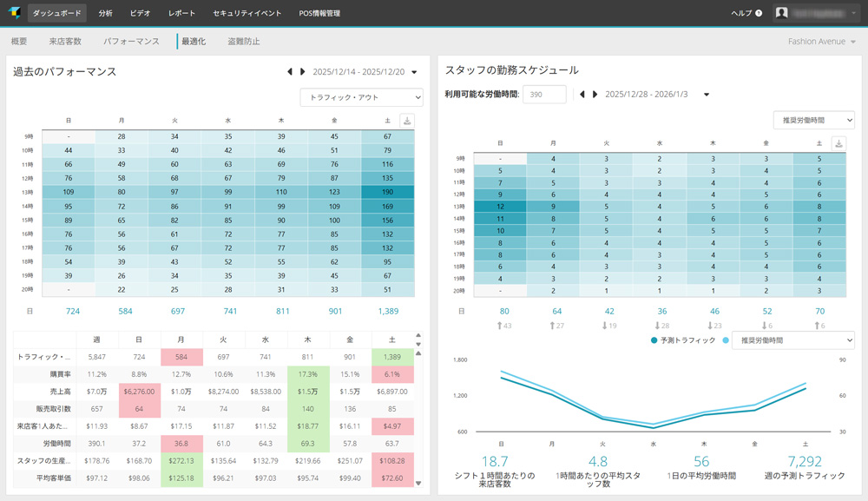
Task: Open the トラフィック・アウト metric dropdown
Action: [x=361, y=97]
